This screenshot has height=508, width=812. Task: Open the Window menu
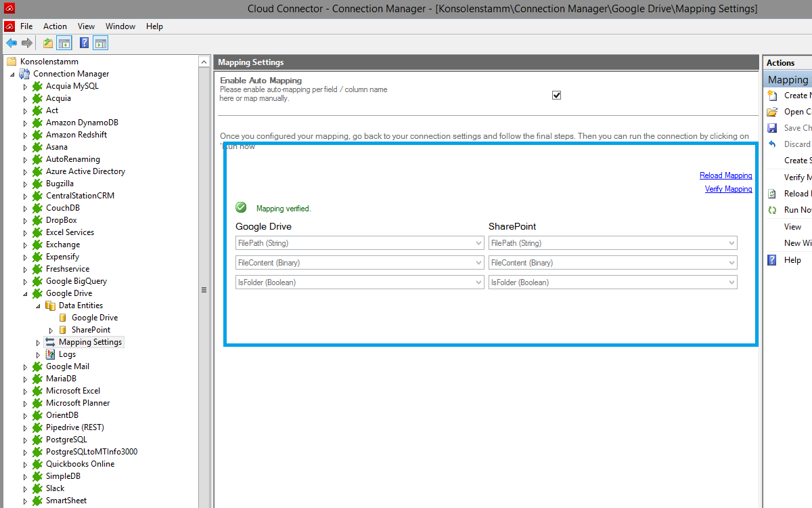[120, 26]
